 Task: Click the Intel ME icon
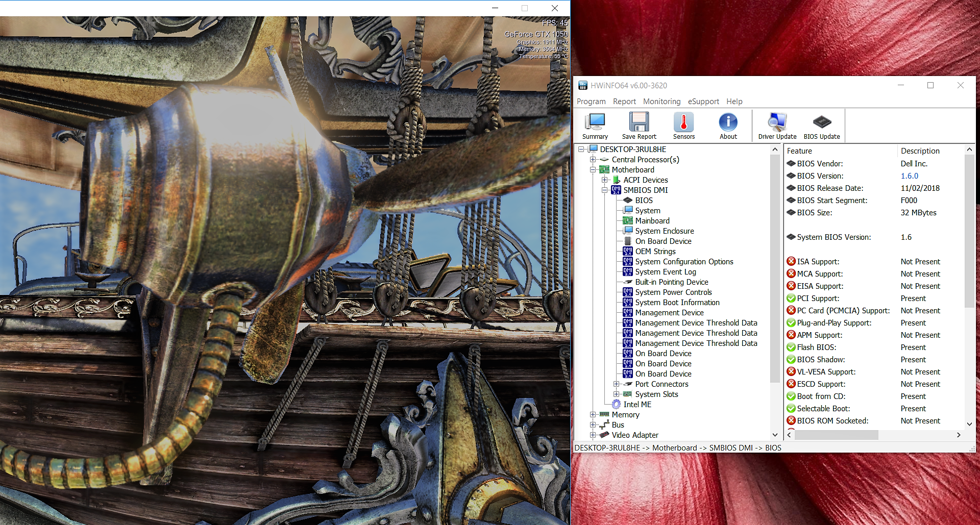pos(617,404)
